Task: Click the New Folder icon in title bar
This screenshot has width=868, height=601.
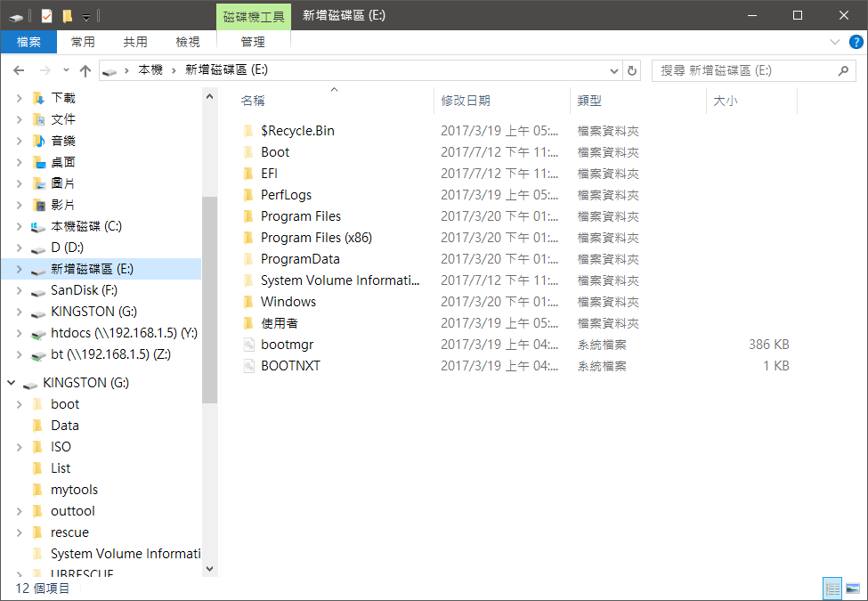Action: click(x=68, y=15)
